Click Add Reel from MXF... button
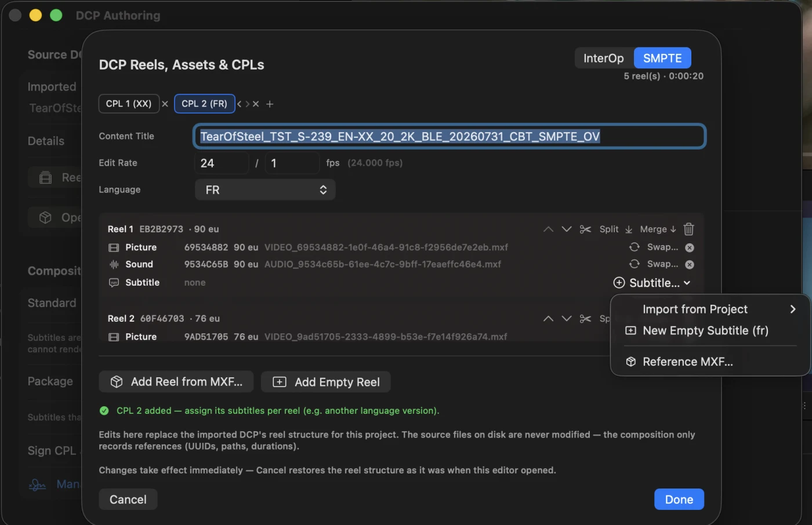The image size is (812, 525). [176, 382]
